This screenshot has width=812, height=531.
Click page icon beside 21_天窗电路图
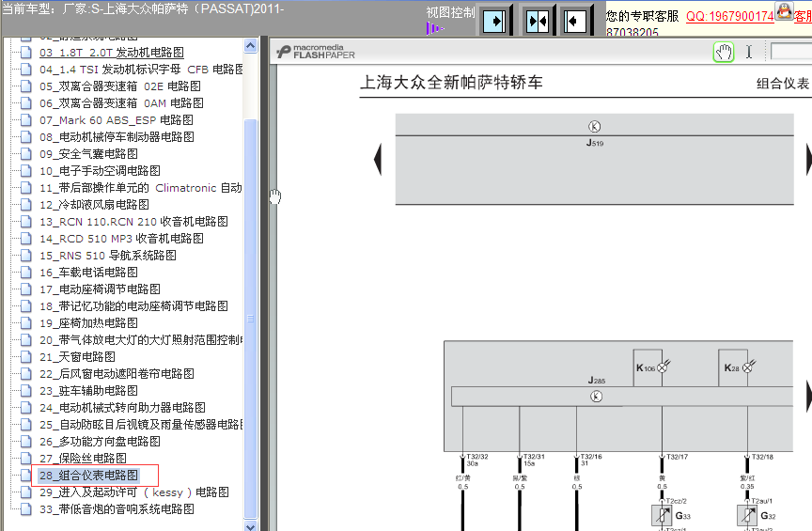click(26, 357)
